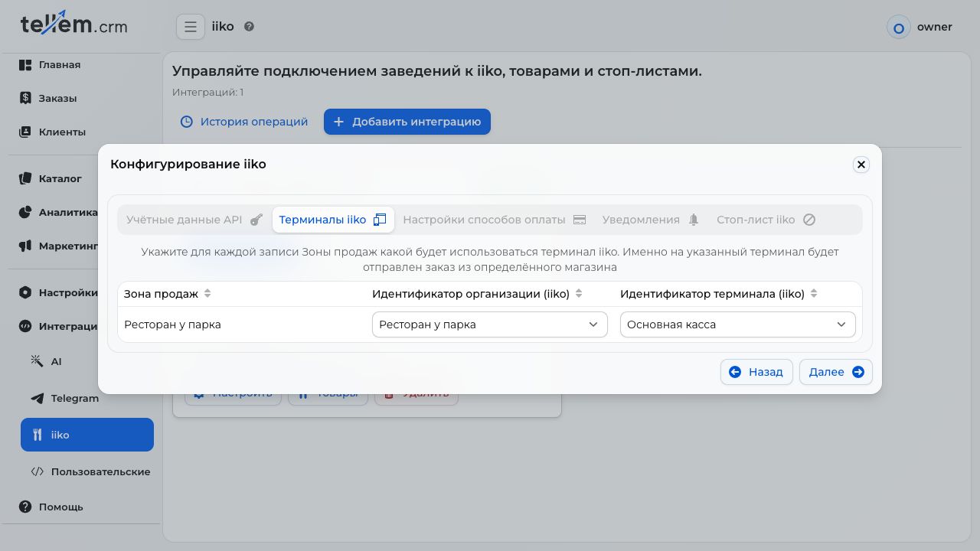This screenshot has width=980, height=551.
Task: Click the Интеграции code icon
Action: [25, 326]
